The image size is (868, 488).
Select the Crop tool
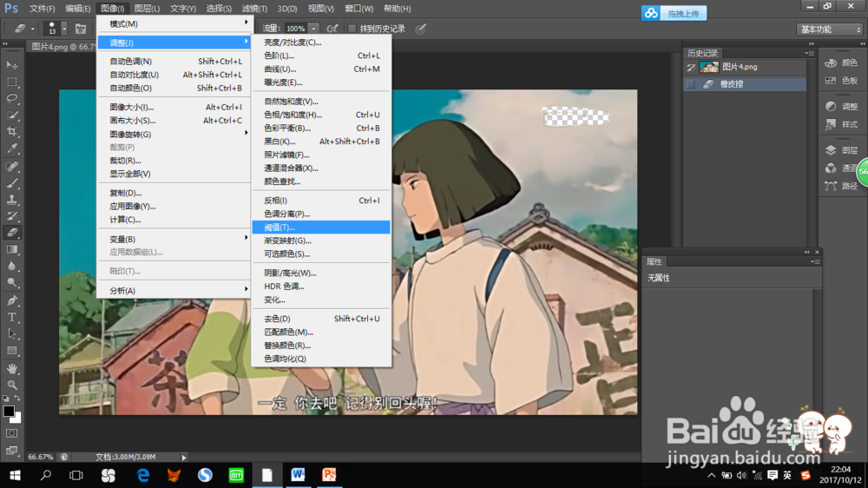click(11, 132)
